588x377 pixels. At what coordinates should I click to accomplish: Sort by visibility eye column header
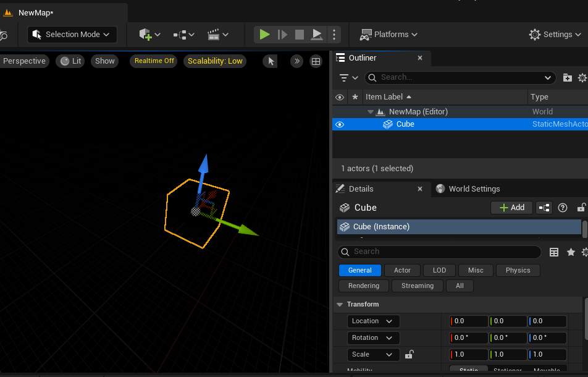pos(340,97)
